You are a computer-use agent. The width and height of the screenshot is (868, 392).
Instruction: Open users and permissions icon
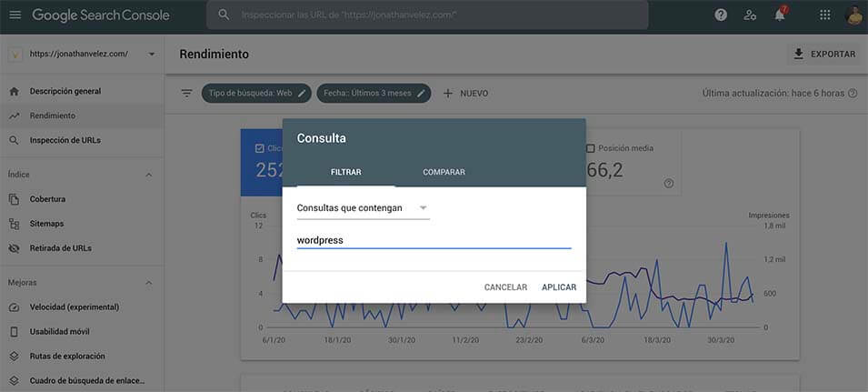pyautogui.click(x=750, y=15)
